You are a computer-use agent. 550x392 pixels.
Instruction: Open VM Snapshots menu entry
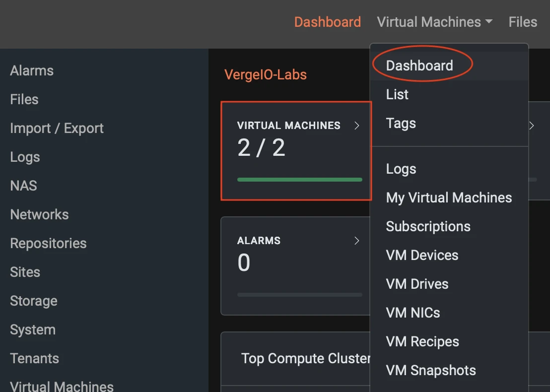[x=431, y=370]
